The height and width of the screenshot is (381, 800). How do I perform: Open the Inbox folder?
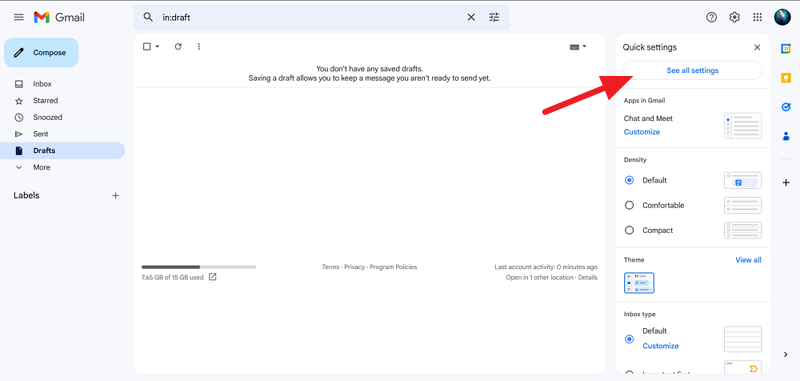click(x=42, y=84)
